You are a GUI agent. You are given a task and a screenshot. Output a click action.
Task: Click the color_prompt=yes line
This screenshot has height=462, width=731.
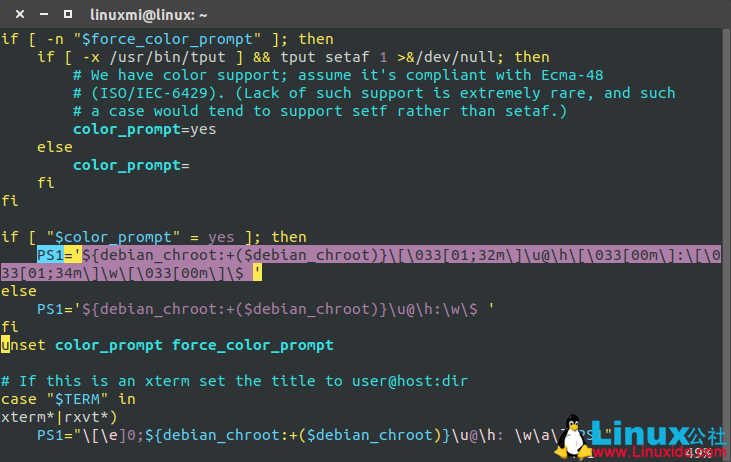coord(144,129)
